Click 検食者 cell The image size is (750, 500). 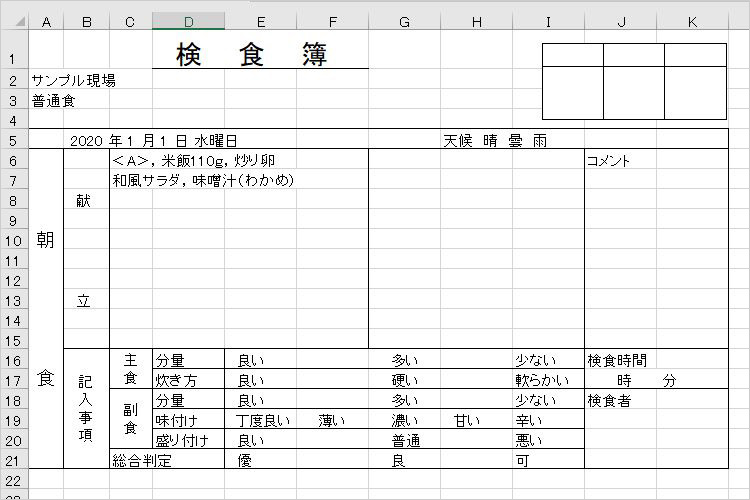609,401
